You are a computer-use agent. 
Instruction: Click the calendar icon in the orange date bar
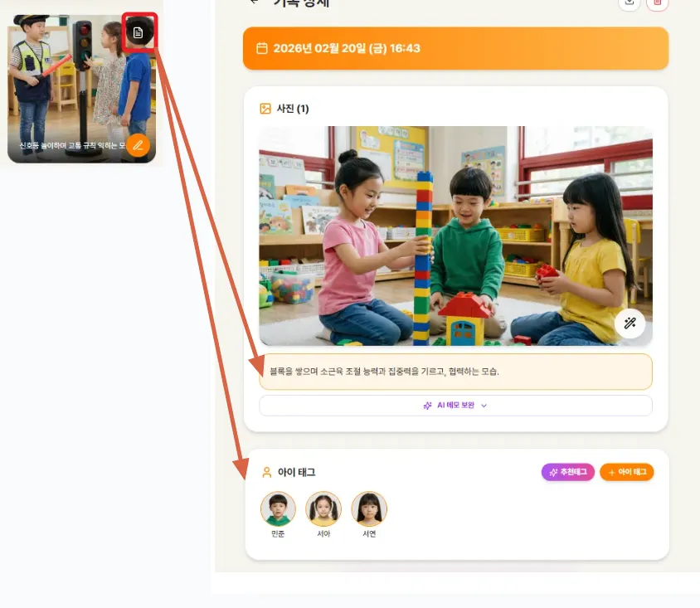[262, 48]
